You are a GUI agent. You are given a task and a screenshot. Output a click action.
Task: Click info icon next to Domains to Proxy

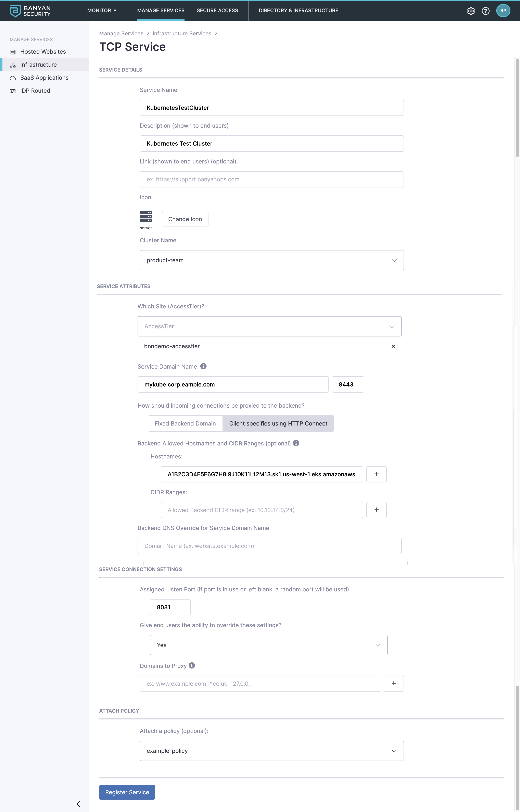pyautogui.click(x=192, y=665)
